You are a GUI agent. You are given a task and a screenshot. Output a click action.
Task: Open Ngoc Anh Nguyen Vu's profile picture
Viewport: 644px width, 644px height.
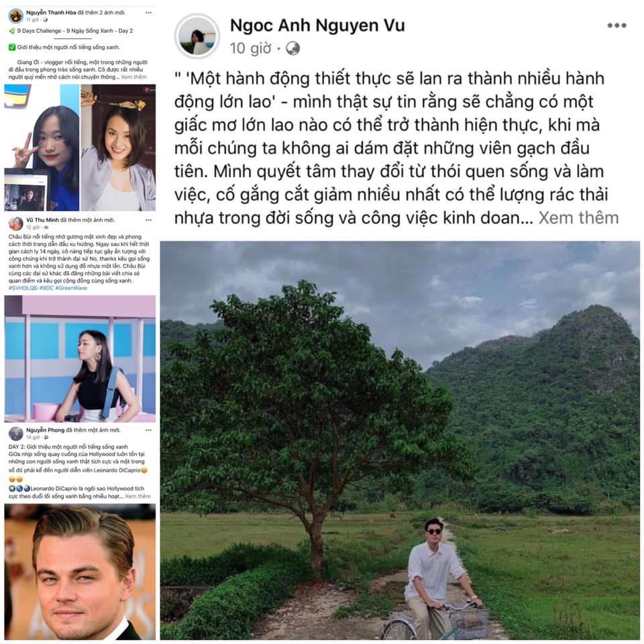click(197, 36)
